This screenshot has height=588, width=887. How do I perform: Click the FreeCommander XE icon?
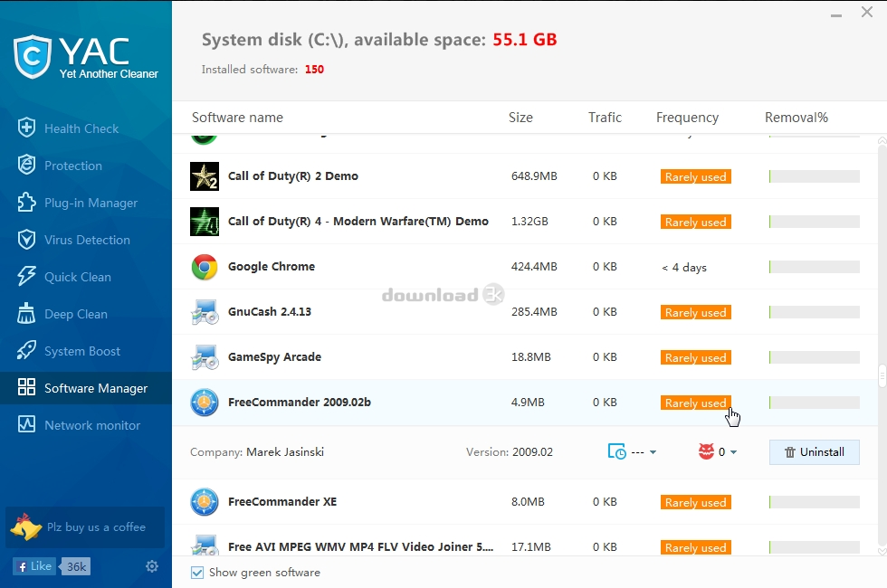pyautogui.click(x=205, y=502)
